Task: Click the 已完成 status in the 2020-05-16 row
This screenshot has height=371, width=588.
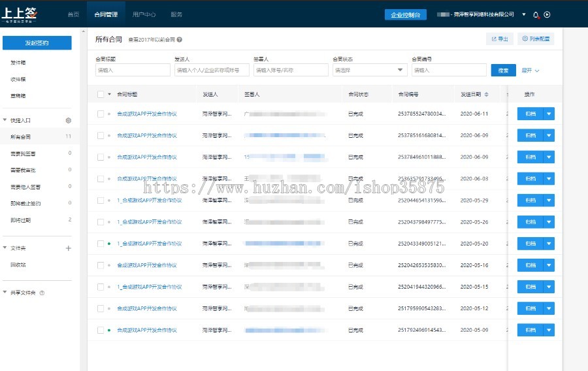Action: coord(355,265)
